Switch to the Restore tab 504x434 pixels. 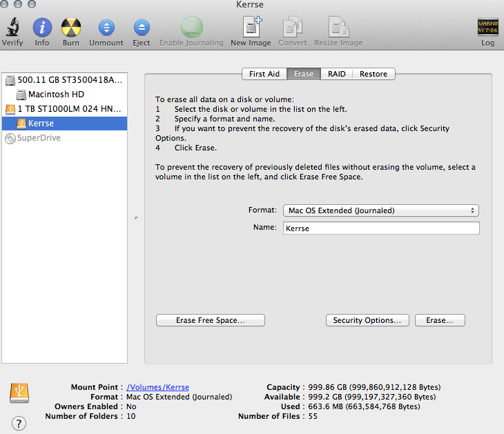[x=374, y=74]
